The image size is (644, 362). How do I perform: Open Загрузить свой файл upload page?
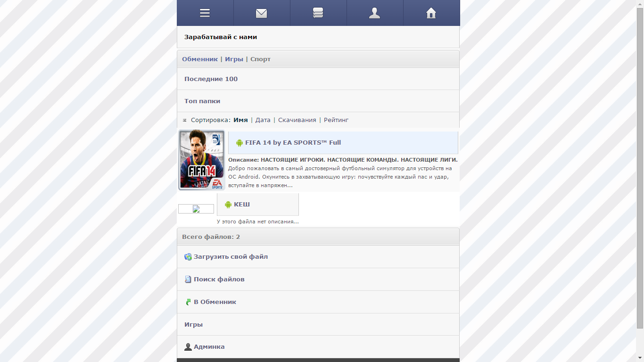point(318,257)
